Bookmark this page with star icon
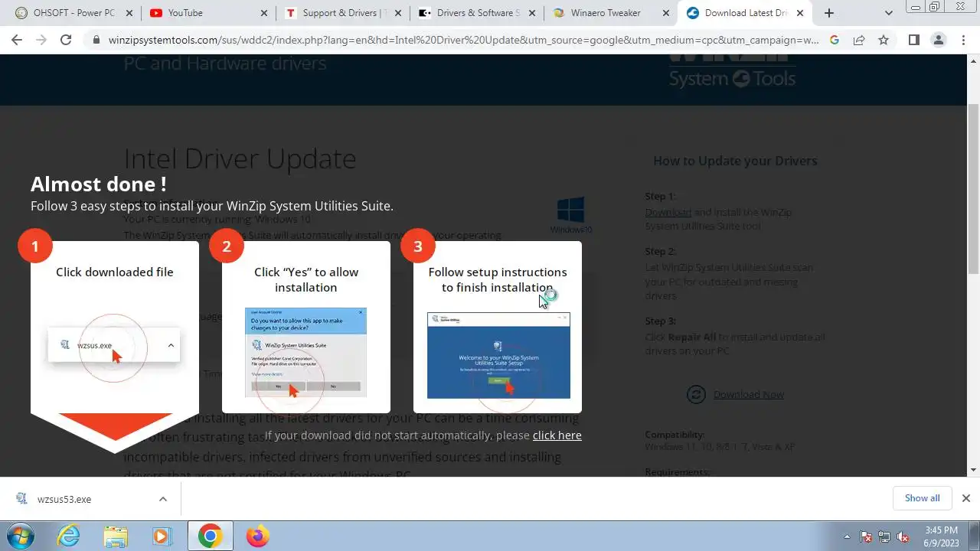980x551 pixels. pyautogui.click(x=884, y=41)
